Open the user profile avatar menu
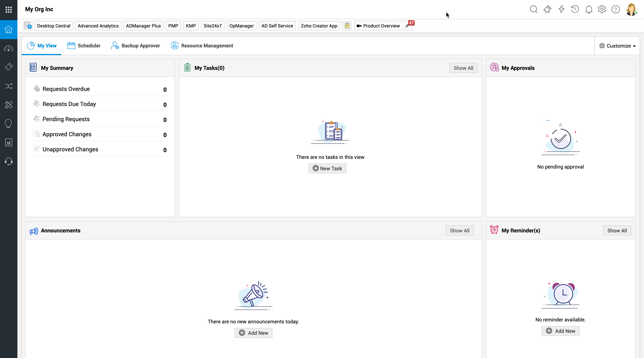The height and width of the screenshot is (358, 644). pos(631,9)
